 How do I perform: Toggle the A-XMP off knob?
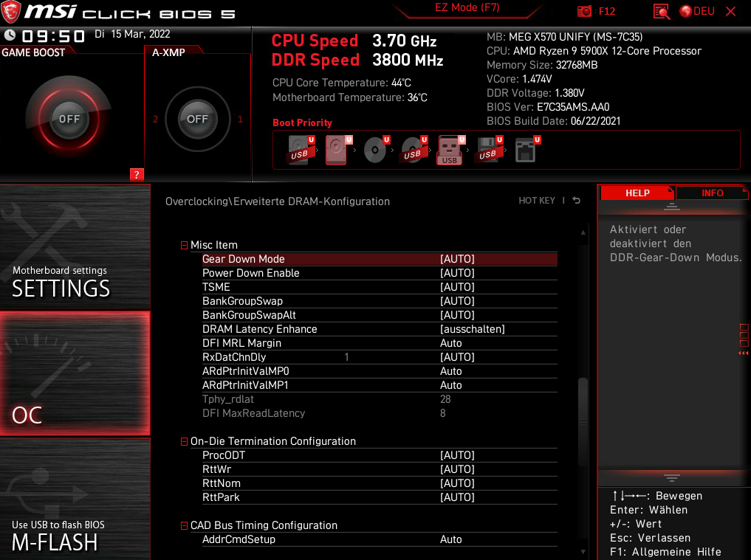click(x=197, y=119)
